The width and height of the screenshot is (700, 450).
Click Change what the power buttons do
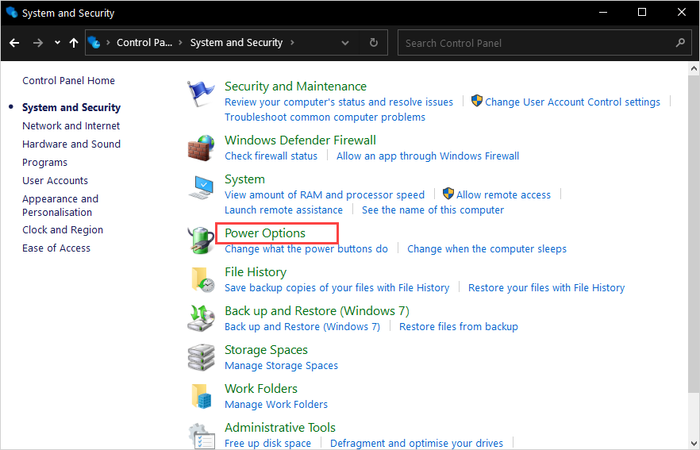tap(306, 249)
